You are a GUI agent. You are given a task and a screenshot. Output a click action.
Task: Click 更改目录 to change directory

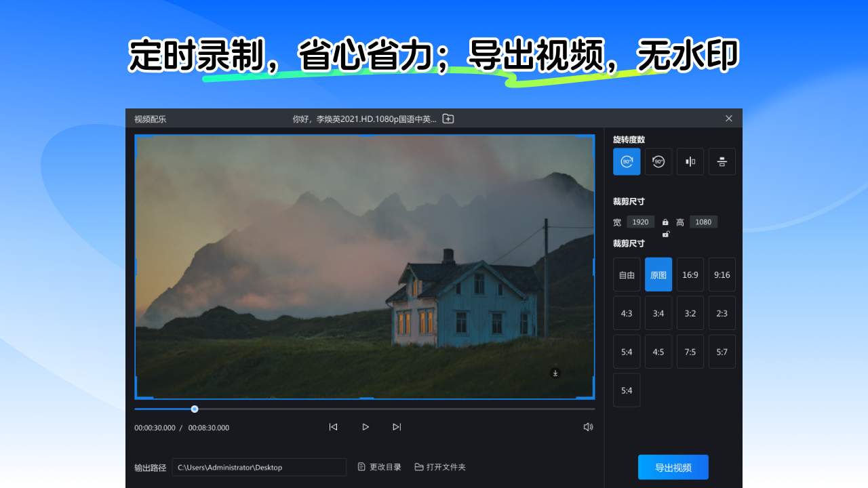click(x=380, y=467)
